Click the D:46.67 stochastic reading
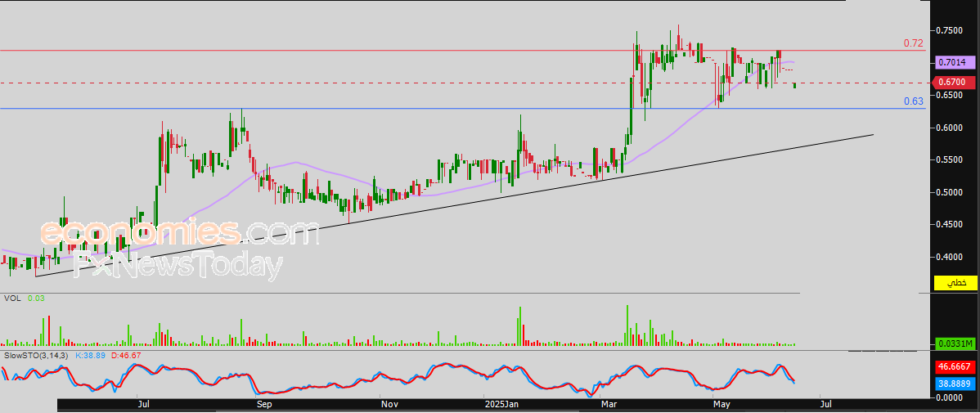This screenshot has width=980, height=413. coord(128,356)
